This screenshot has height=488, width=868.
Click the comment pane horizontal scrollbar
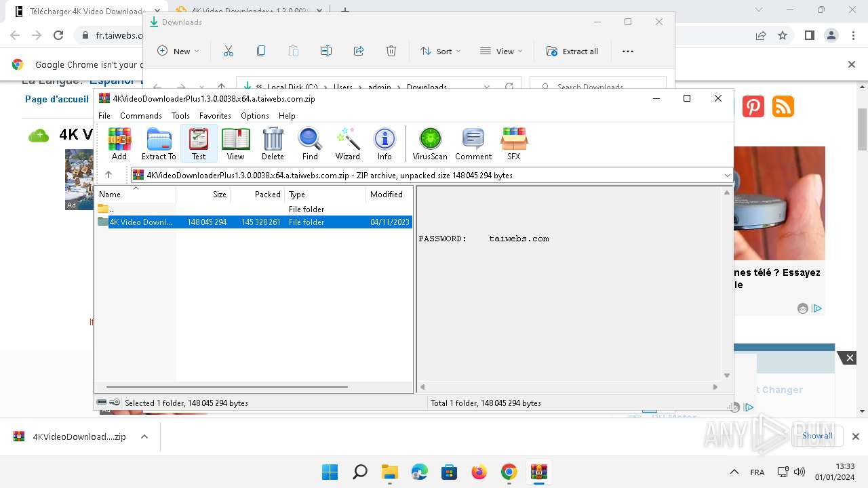pos(569,387)
